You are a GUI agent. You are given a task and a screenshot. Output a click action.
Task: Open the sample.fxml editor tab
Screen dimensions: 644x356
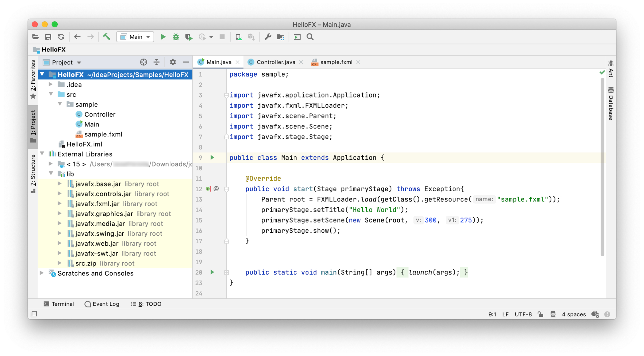tap(336, 62)
